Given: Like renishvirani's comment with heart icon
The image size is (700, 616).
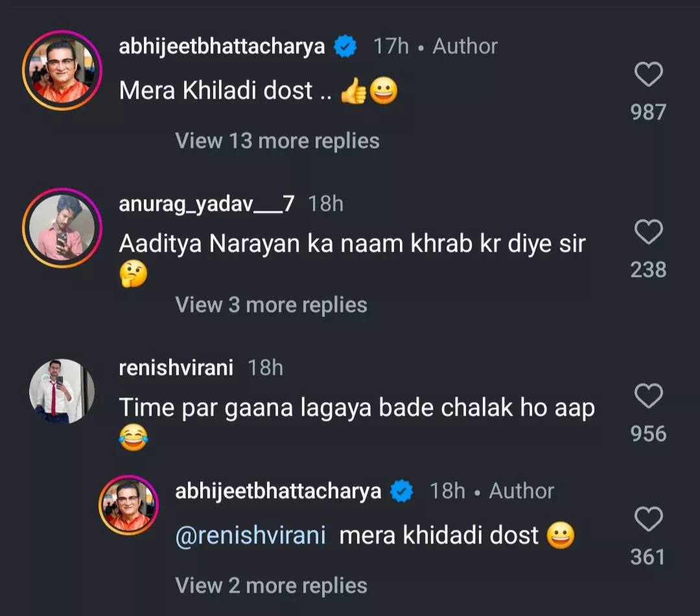Looking at the screenshot, I should tap(648, 396).
